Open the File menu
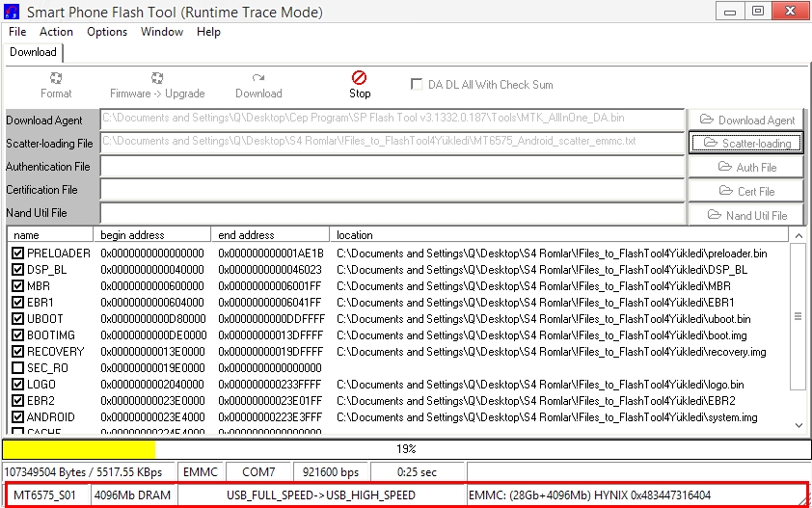This screenshot has height=508, width=812. pos(16,32)
